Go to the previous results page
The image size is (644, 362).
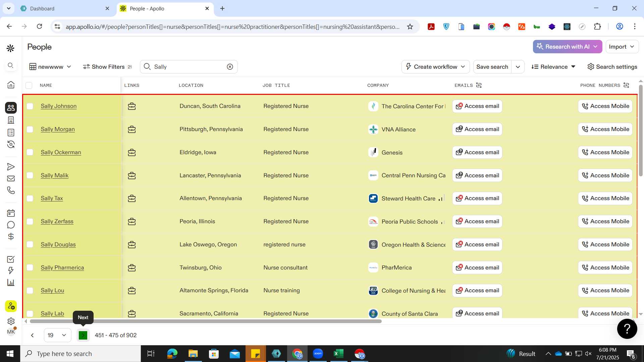tap(32, 335)
